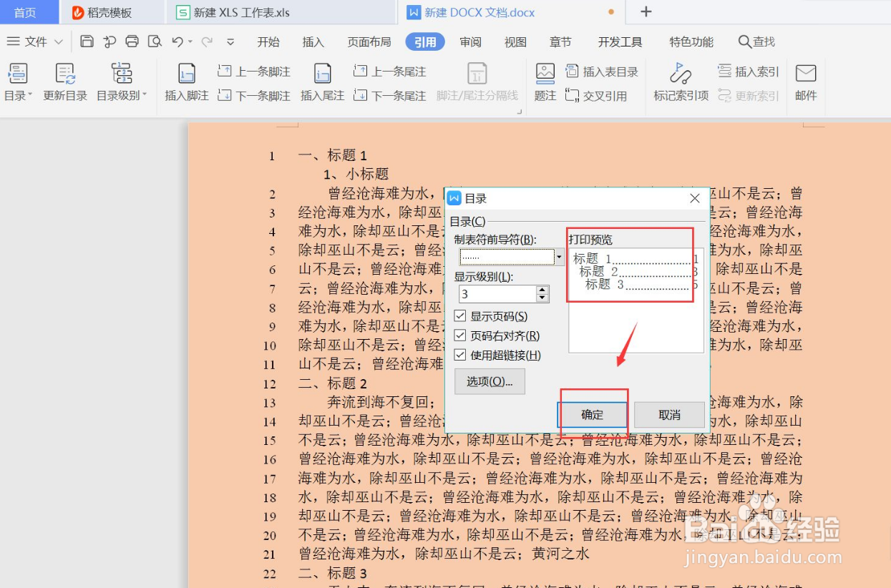
Task: Insert an endnote using 插入尾注 icon
Action: click(x=321, y=80)
